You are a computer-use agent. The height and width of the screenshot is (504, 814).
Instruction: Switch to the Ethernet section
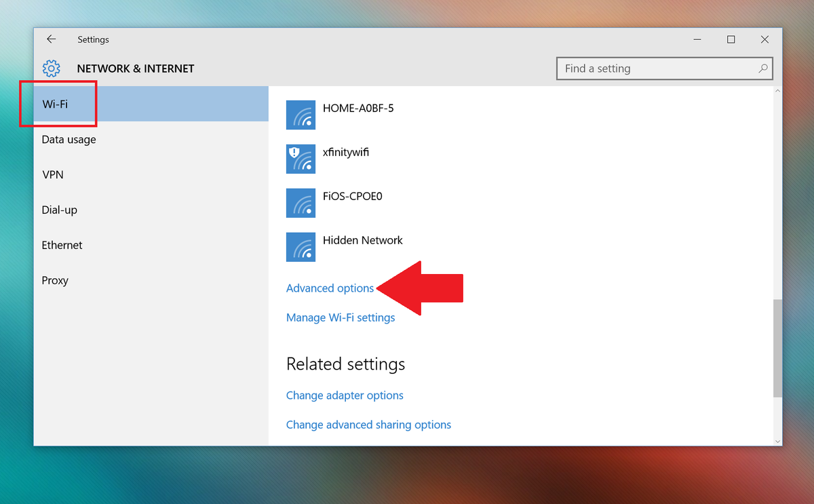coord(62,245)
